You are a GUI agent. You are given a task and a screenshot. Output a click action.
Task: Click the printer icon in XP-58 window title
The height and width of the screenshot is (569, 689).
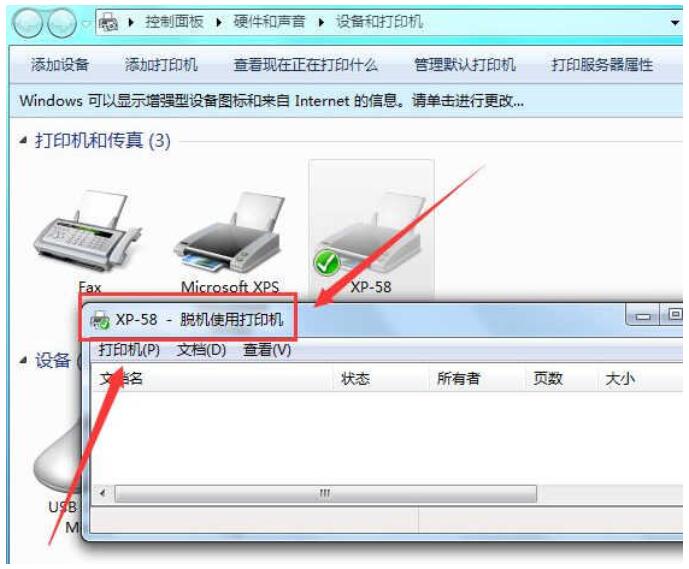(x=100, y=320)
